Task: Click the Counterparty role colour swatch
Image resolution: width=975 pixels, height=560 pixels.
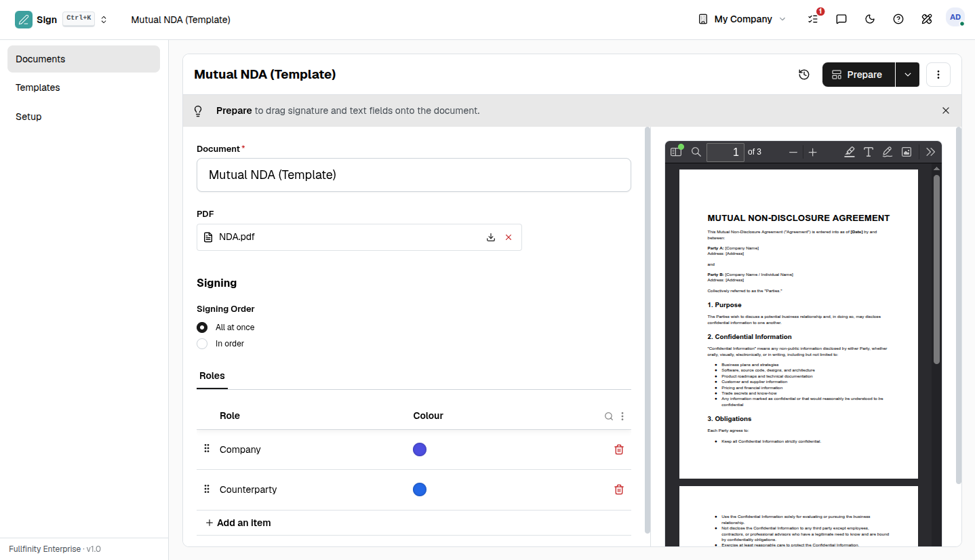Action: pos(420,489)
